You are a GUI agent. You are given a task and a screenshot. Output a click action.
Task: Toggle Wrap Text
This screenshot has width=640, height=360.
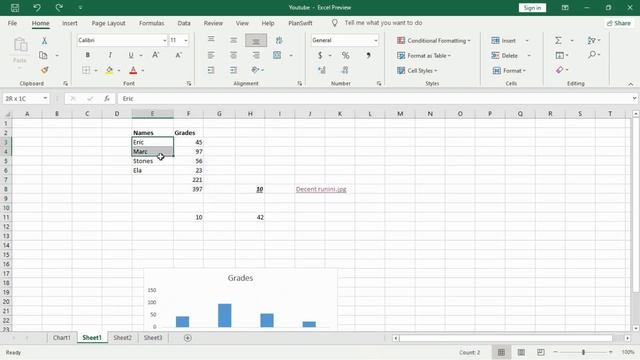(279, 40)
